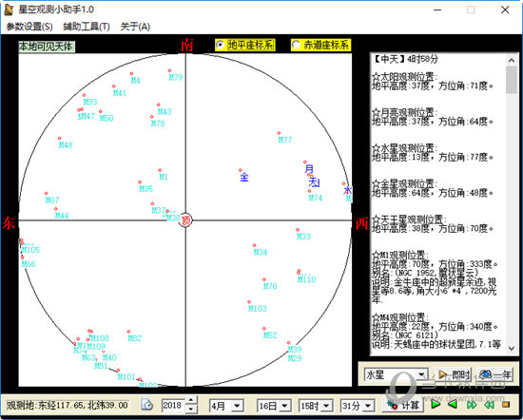Click the Moon 月 marker on sky chart
Screen dimensions: 523x420
(309, 169)
